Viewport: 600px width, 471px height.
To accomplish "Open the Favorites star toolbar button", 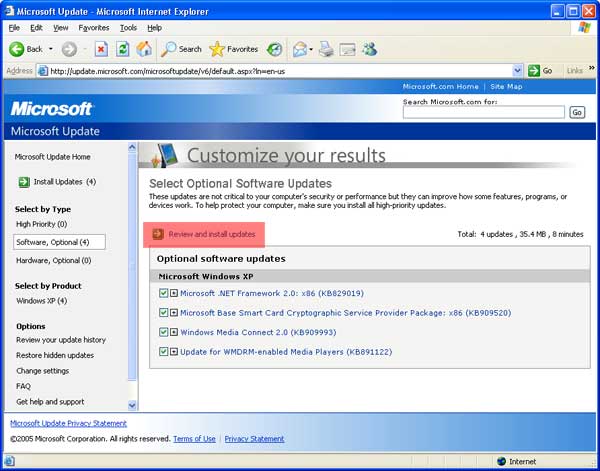I will coord(233,49).
